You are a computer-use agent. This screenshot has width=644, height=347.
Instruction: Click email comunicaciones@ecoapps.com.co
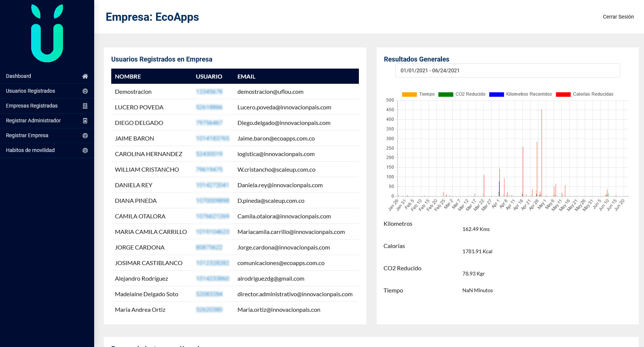pos(281,263)
